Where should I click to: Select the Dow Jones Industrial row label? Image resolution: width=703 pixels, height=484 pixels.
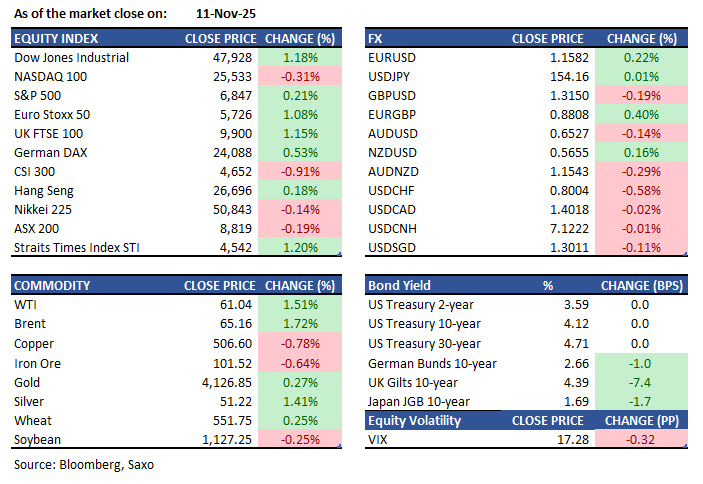71,58
